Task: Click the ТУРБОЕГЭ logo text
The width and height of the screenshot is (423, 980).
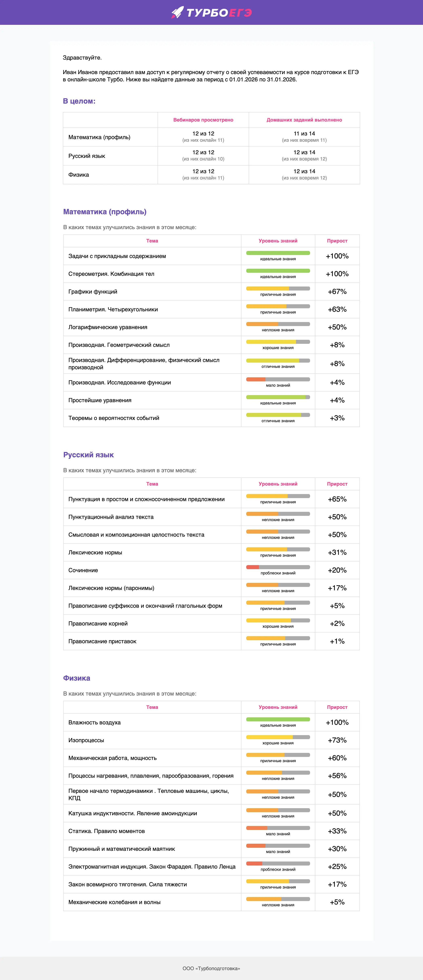Action: pos(219,13)
